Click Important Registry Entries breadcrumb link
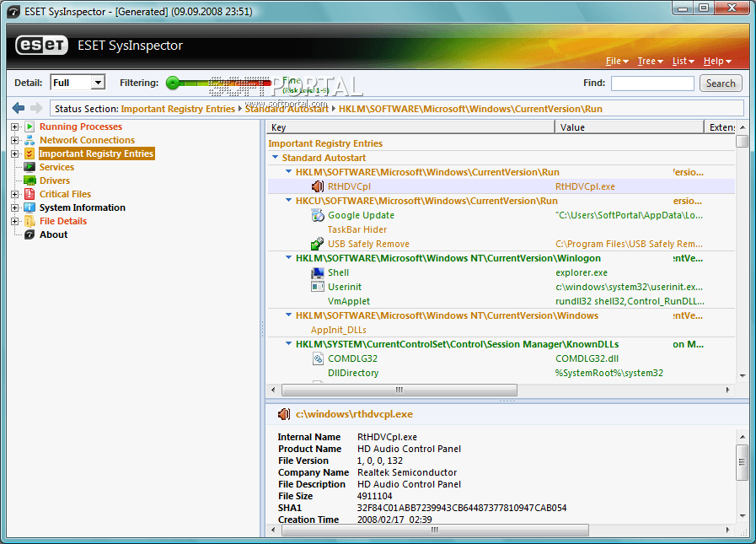The image size is (756, 544). point(178,109)
